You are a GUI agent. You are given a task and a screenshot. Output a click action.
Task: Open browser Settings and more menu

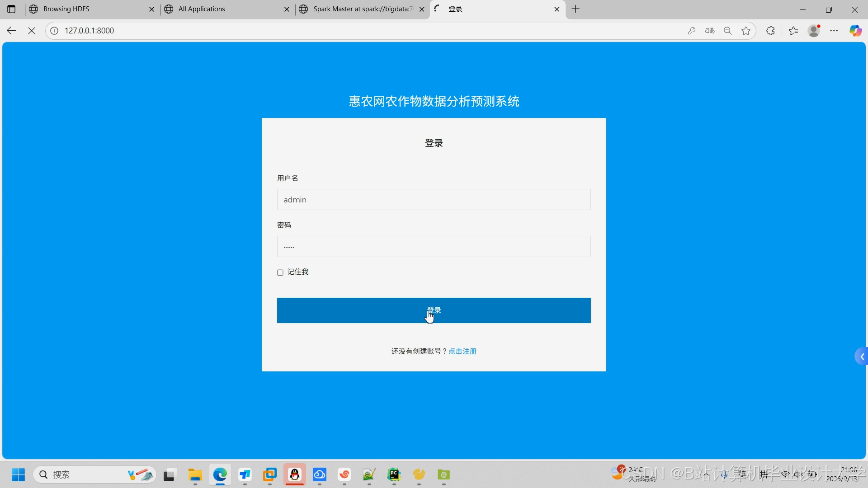(x=834, y=31)
